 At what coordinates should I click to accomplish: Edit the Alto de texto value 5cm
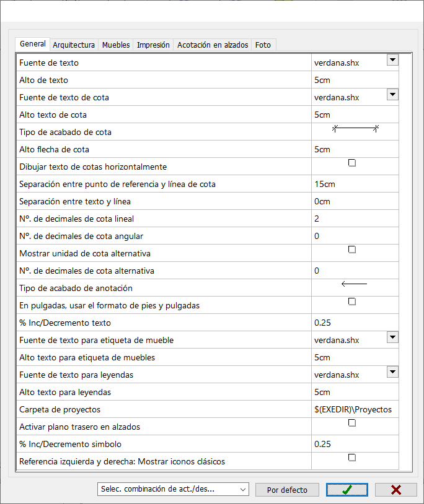point(355,80)
